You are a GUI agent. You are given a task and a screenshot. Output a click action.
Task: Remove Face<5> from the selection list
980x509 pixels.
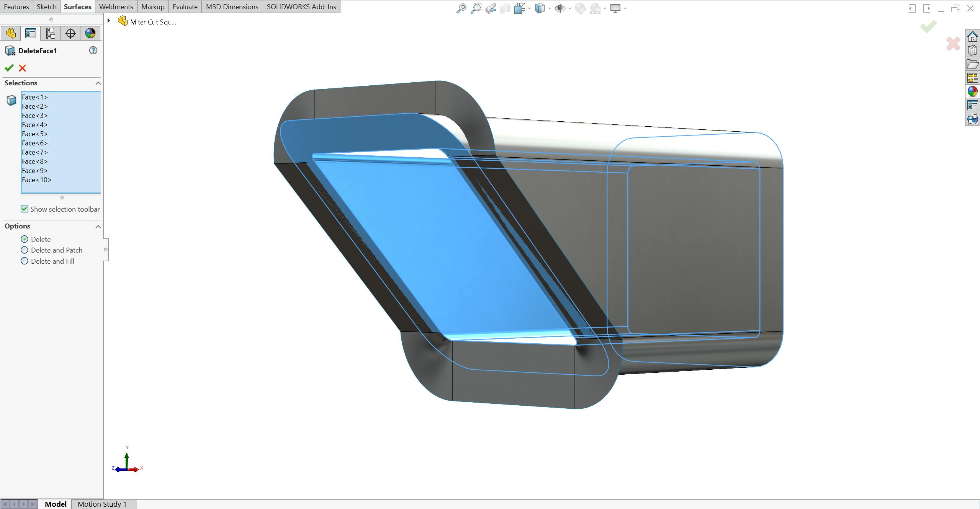pos(35,134)
